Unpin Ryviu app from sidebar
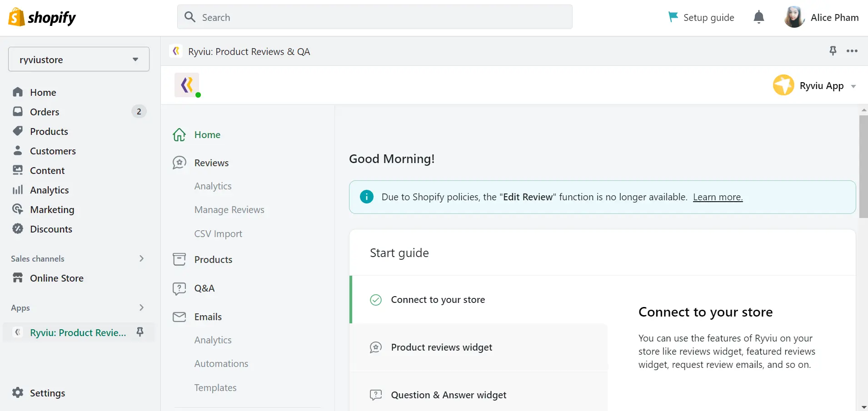 click(140, 332)
